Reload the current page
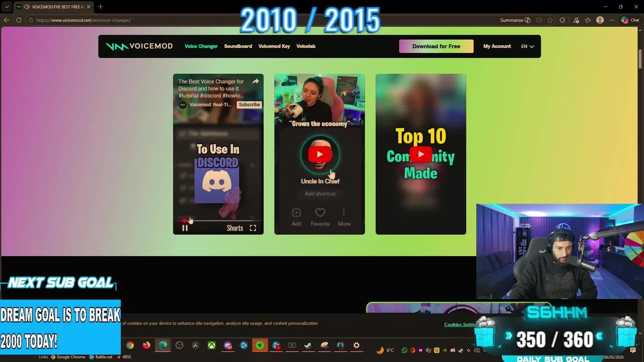 [x=19, y=20]
